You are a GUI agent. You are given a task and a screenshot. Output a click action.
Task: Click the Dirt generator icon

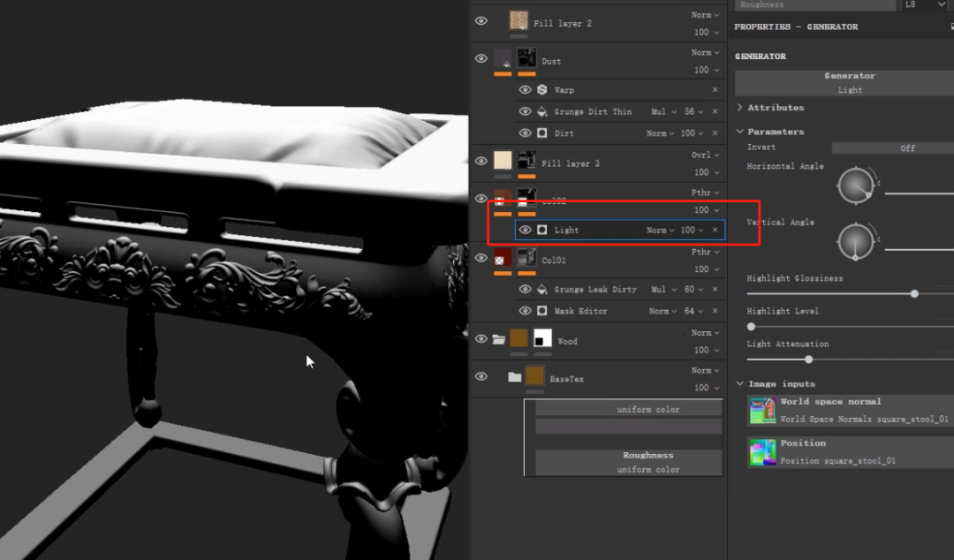(542, 132)
